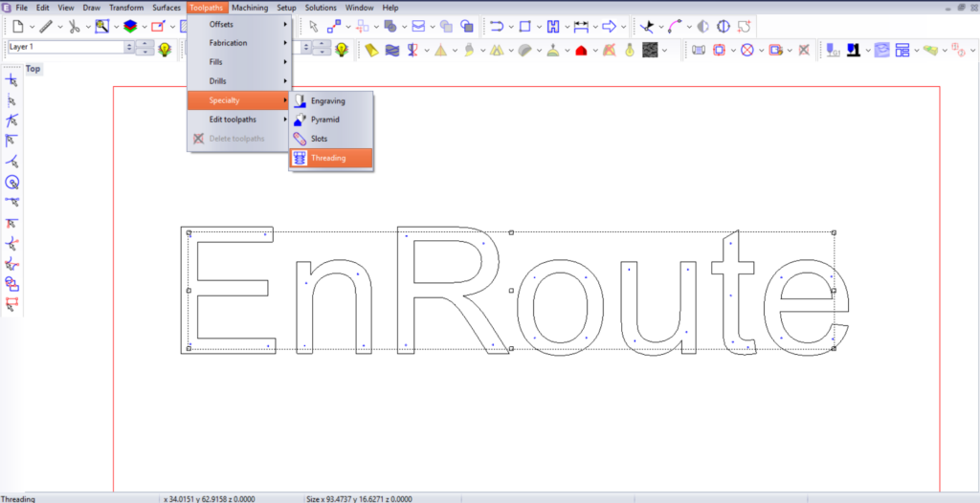Expand the arrow beside noise texture
The image size is (980, 503).
664,50
